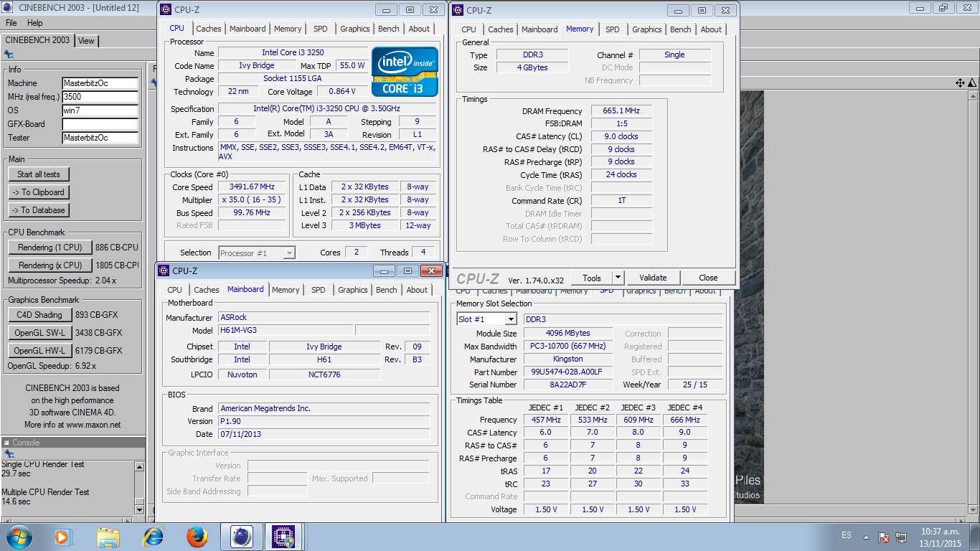
Task: Expand the Tools button dropdown arrow
Action: 617,278
